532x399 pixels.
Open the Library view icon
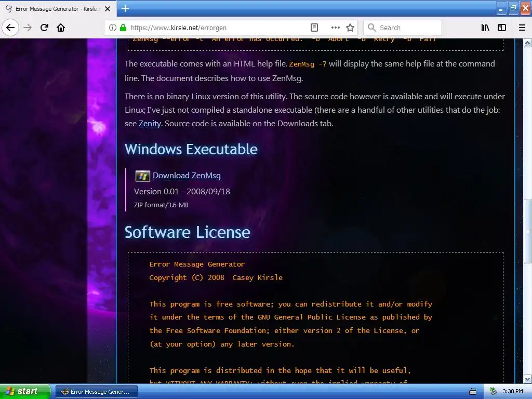click(x=485, y=28)
